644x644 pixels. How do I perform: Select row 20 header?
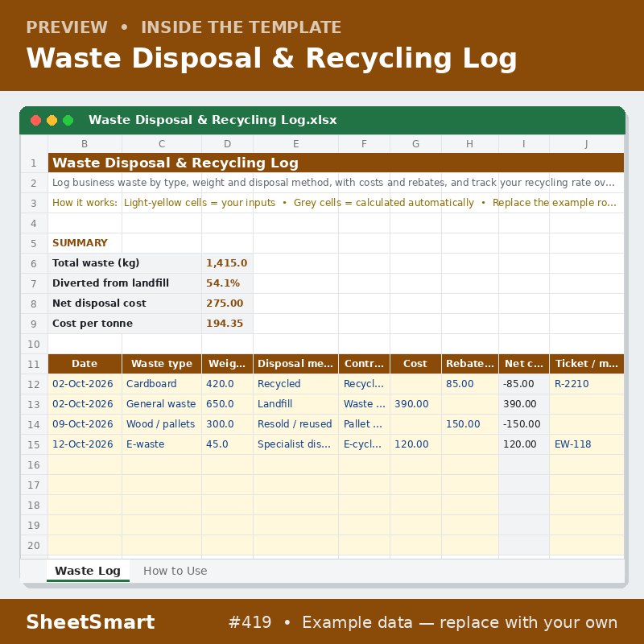click(34, 546)
